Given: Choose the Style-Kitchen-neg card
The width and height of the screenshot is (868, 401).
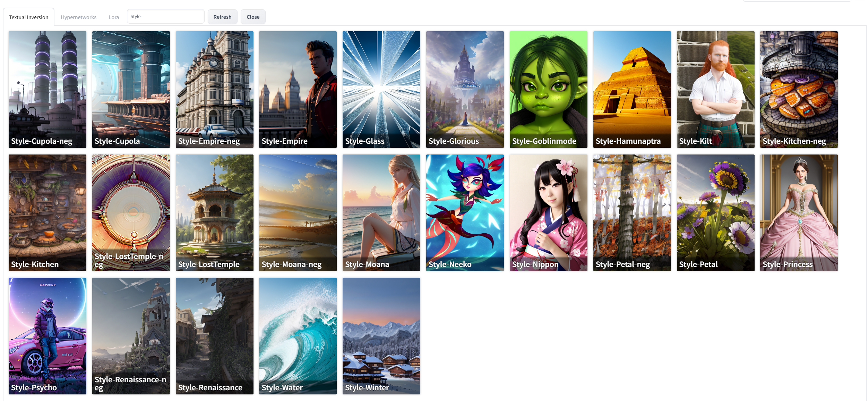Looking at the screenshot, I should (x=799, y=90).
